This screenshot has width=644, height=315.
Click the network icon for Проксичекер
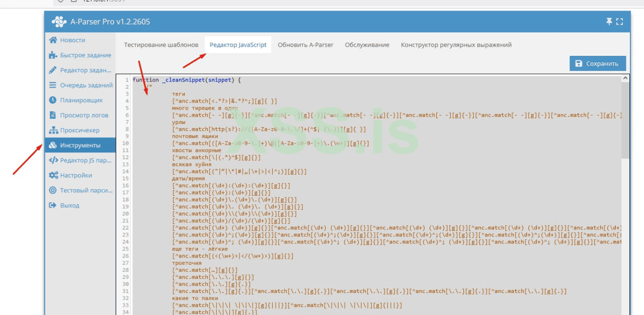point(53,130)
